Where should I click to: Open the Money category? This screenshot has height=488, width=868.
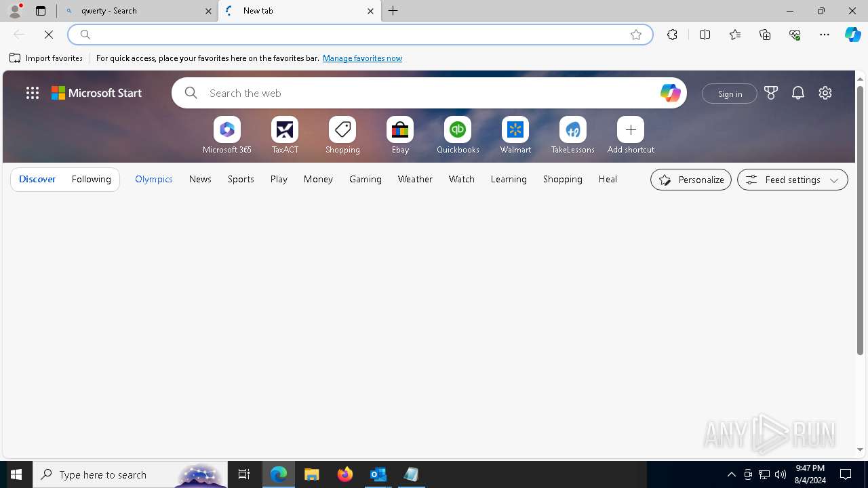tap(318, 179)
